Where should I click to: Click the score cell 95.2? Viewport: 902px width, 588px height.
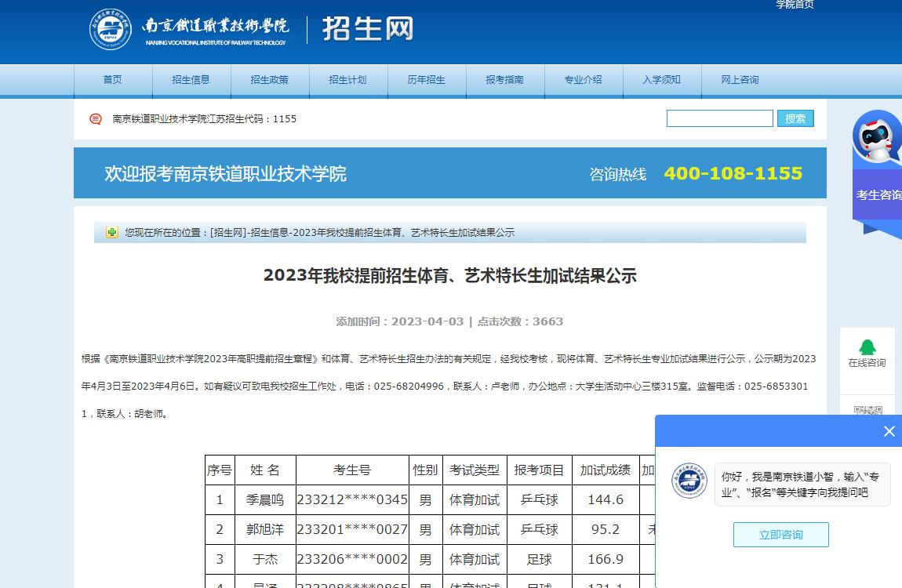click(606, 529)
